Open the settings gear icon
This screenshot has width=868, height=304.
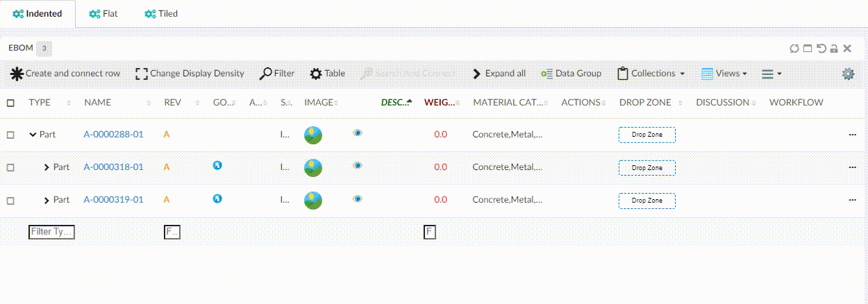848,74
